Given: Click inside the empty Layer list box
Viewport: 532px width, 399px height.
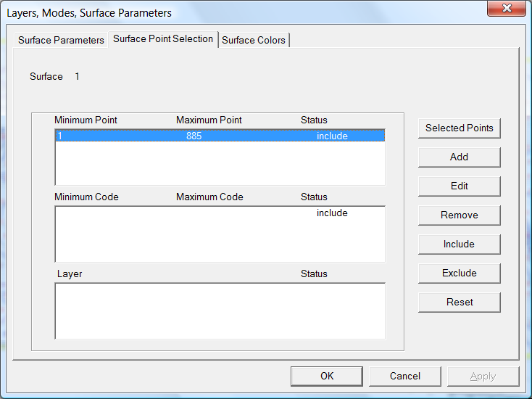Looking at the screenshot, I should tap(220, 310).
